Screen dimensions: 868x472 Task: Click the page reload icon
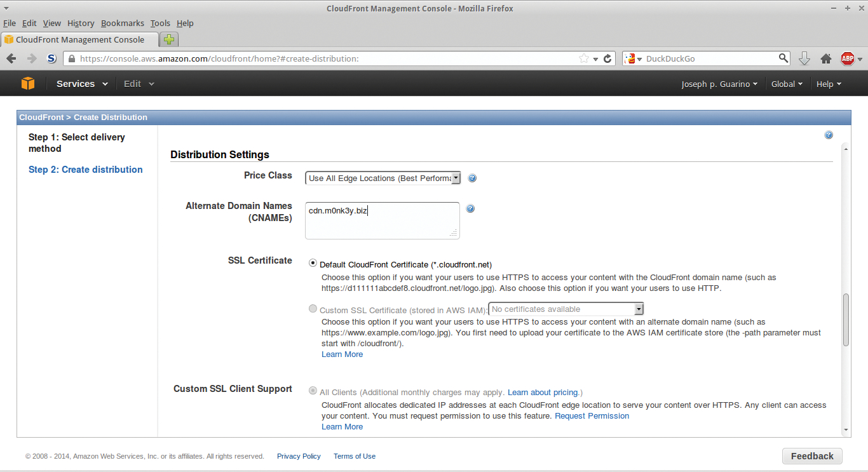pos(607,58)
